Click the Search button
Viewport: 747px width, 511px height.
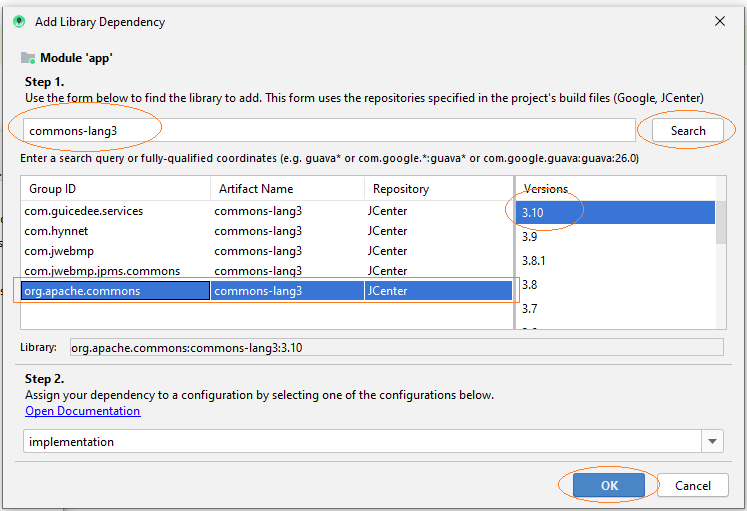pyautogui.click(x=687, y=130)
